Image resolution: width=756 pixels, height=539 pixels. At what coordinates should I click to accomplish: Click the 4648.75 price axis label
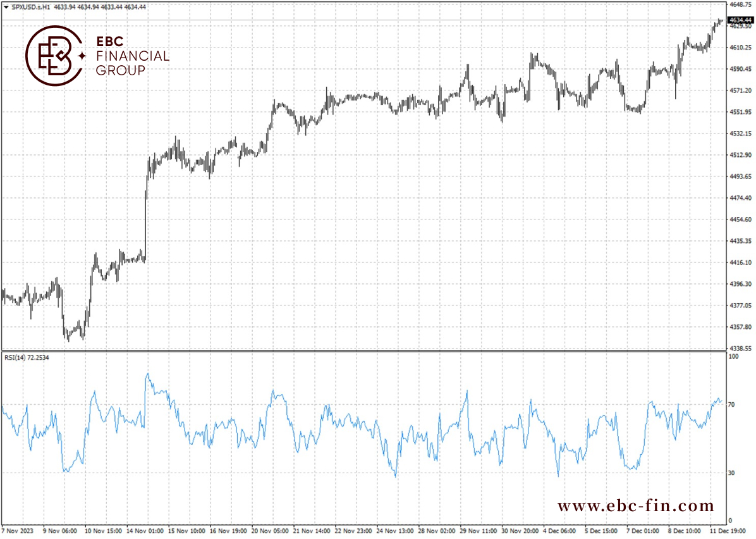(741, 4)
